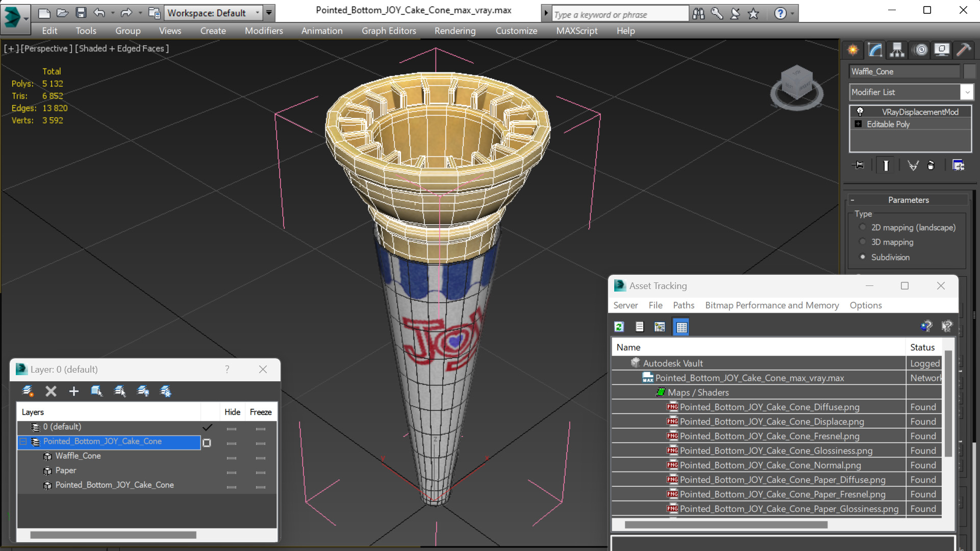Viewport: 980px width, 551px height.
Task: Click Refresh icon in Asset Tracking
Action: click(x=619, y=327)
